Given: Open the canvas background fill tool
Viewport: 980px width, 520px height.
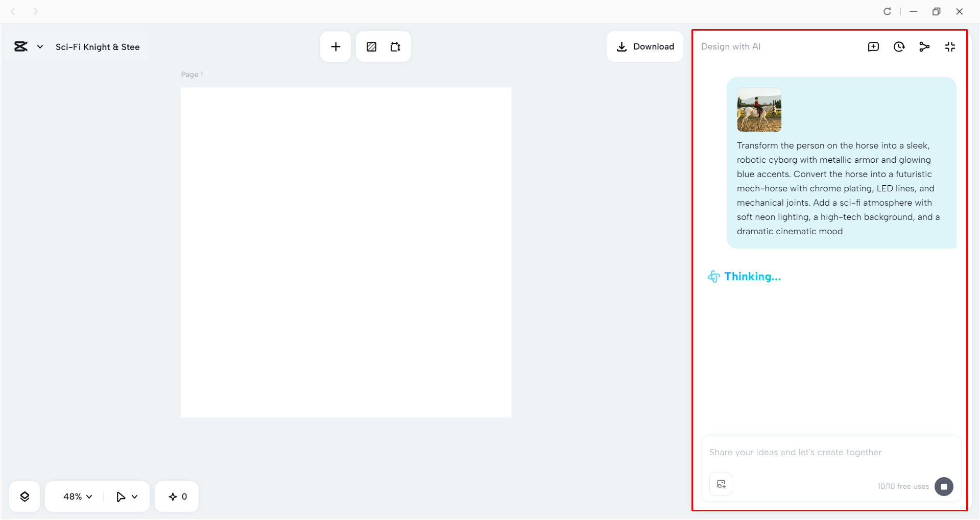Looking at the screenshot, I should (x=371, y=46).
